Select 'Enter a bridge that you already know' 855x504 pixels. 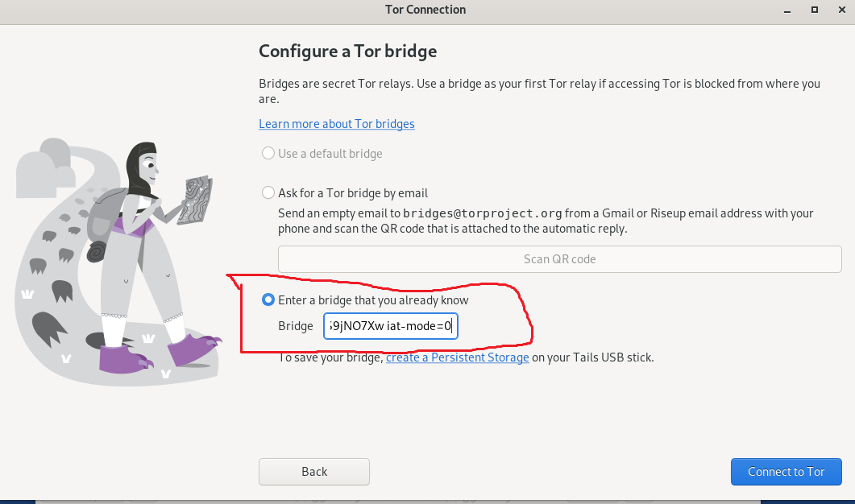pos(268,300)
